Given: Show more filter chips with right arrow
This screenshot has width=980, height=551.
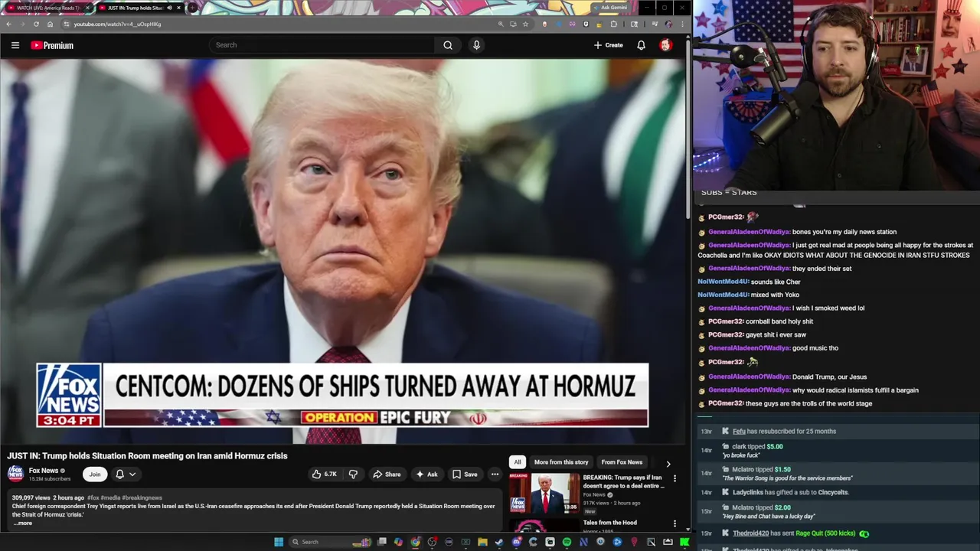Looking at the screenshot, I should coord(668,464).
